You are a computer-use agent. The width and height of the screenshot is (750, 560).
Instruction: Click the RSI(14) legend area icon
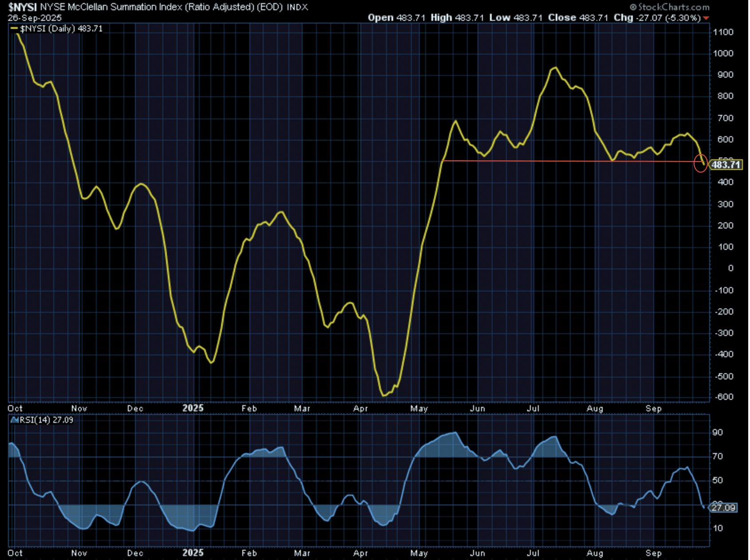coord(15,420)
